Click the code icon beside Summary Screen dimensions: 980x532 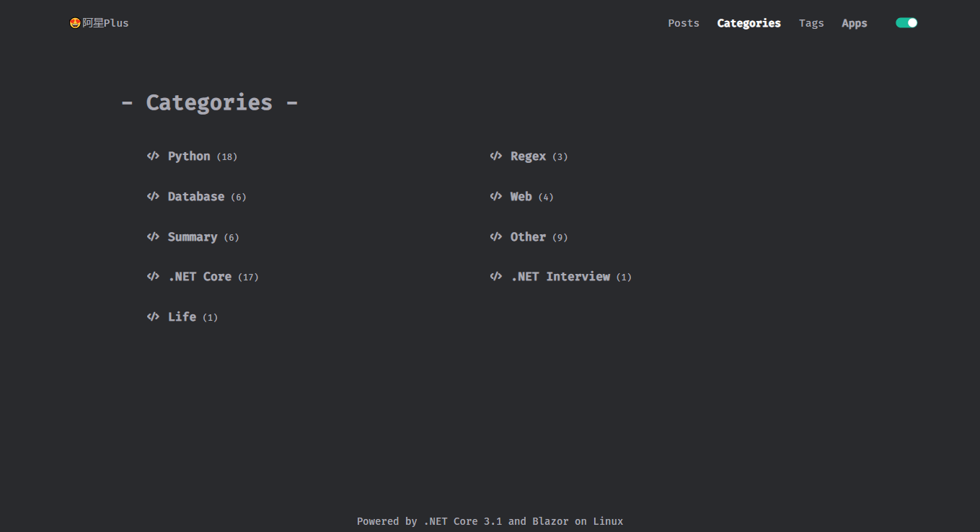[x=153, y=236]
